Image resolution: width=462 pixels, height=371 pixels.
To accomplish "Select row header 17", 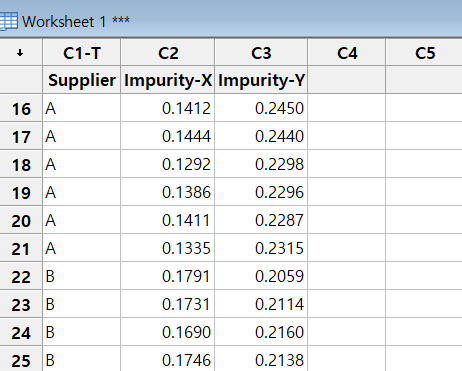I will point(21,136).
